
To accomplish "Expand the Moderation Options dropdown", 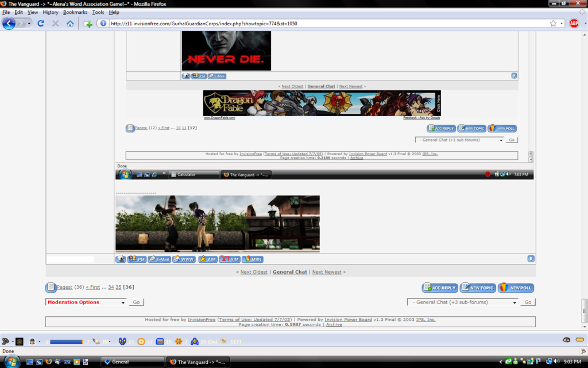I will click(x=86, y=302).
